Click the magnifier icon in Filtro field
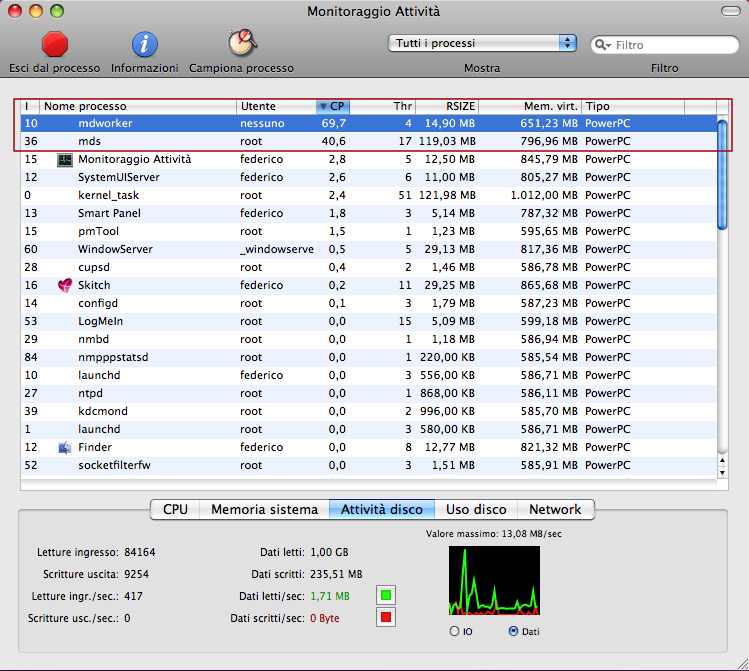749x671 pixels. tap(602, 45)
